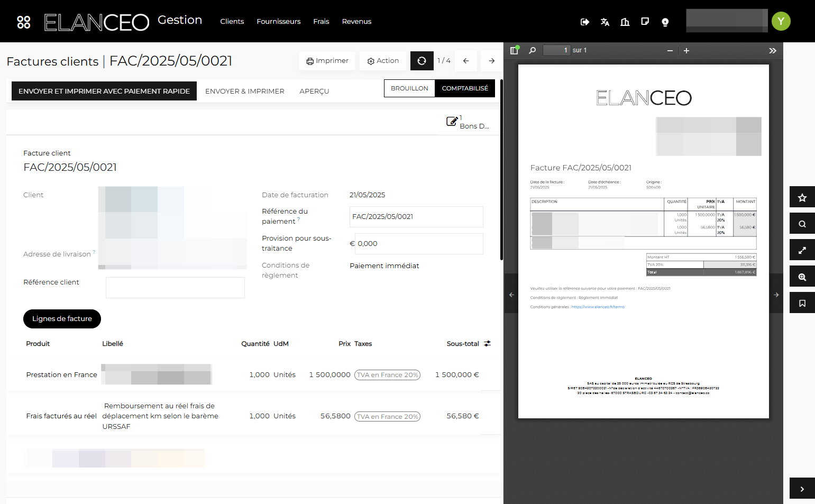Click the 56,5800 price cell
The height and width of the screenshot is (504, 815).
tap(335, 416)
